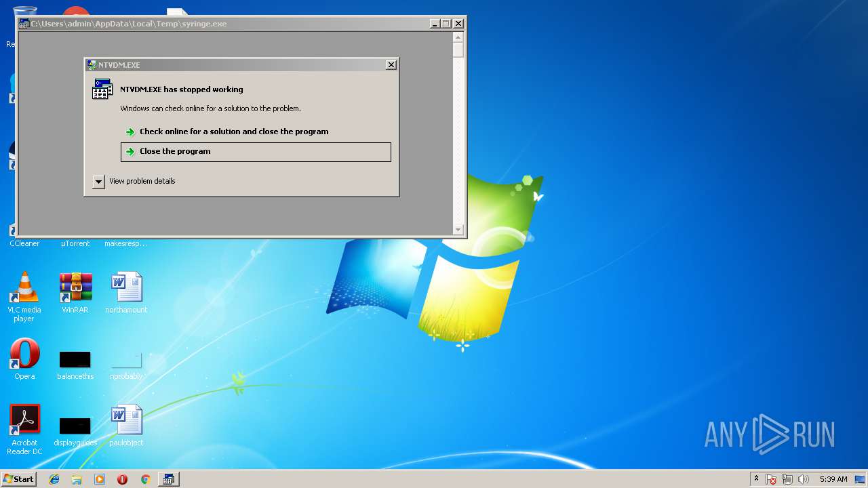868x488 pixels.
Task: Close the NTVDM.EXE error dialog
Action: (391, 65)
